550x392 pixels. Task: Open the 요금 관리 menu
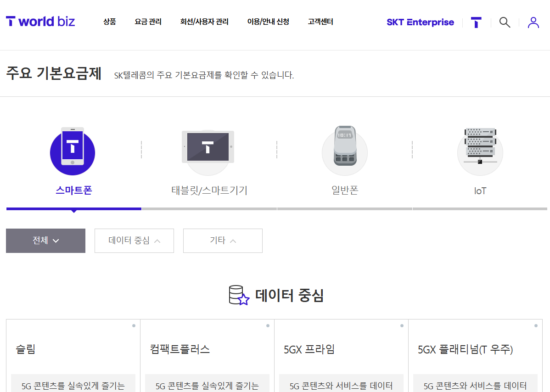(x=148, y=22)
